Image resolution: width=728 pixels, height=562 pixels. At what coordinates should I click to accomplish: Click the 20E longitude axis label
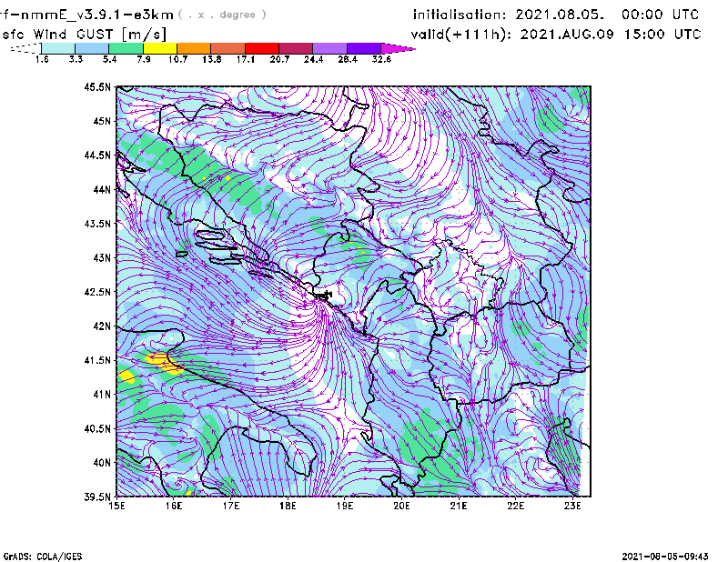(401, 506)
